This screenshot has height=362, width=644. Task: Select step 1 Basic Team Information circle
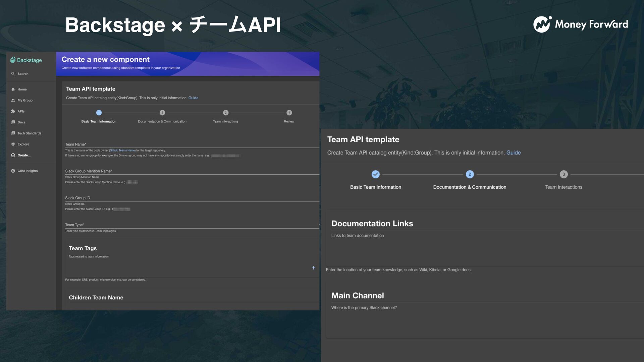coord(99,113)
